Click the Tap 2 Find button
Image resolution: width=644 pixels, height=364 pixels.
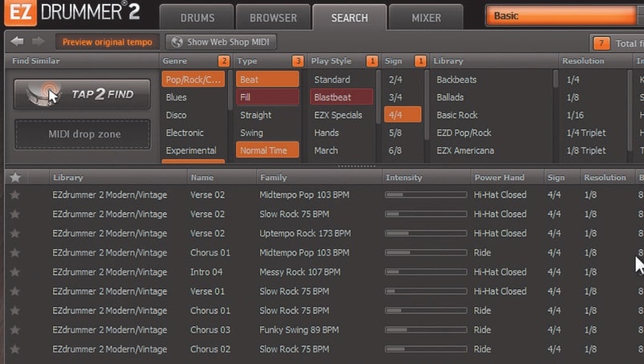(82, 94)
